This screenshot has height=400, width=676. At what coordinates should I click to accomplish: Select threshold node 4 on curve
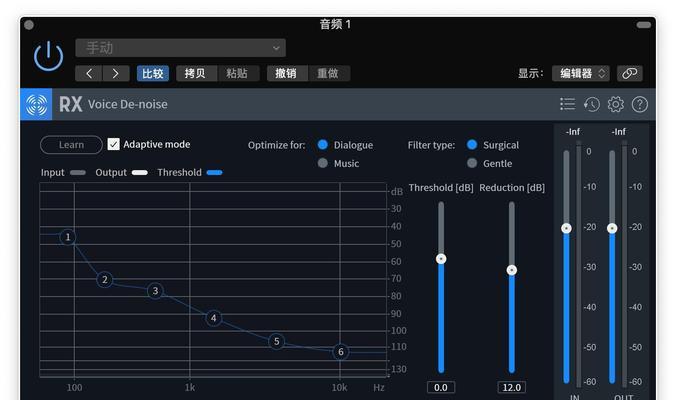pos(213,318)
